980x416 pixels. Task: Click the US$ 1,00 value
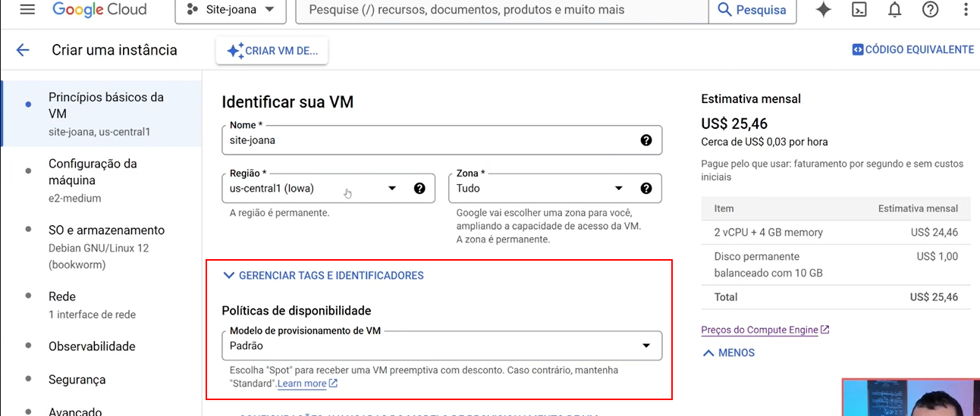(937, 256)
